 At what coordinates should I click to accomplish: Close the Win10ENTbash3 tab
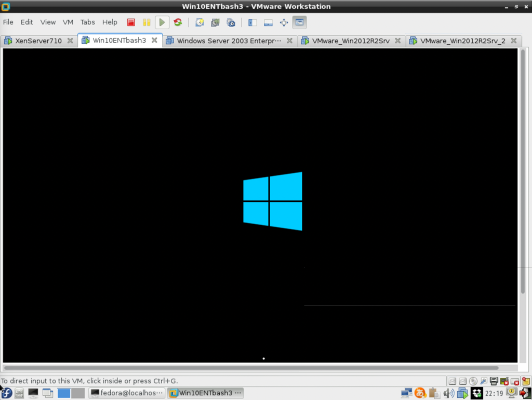point(154,40)
